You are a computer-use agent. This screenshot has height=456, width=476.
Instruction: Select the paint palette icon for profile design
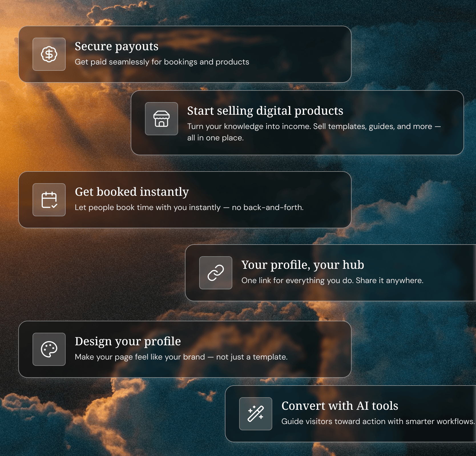pyautogui.click(x=49, y=349)
